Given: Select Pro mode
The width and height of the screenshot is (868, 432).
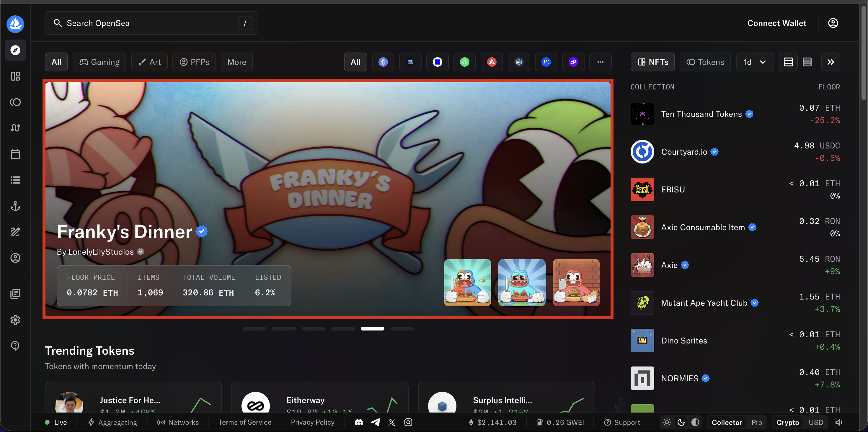Looking at the screenshot, I should [x=757, y=422].
